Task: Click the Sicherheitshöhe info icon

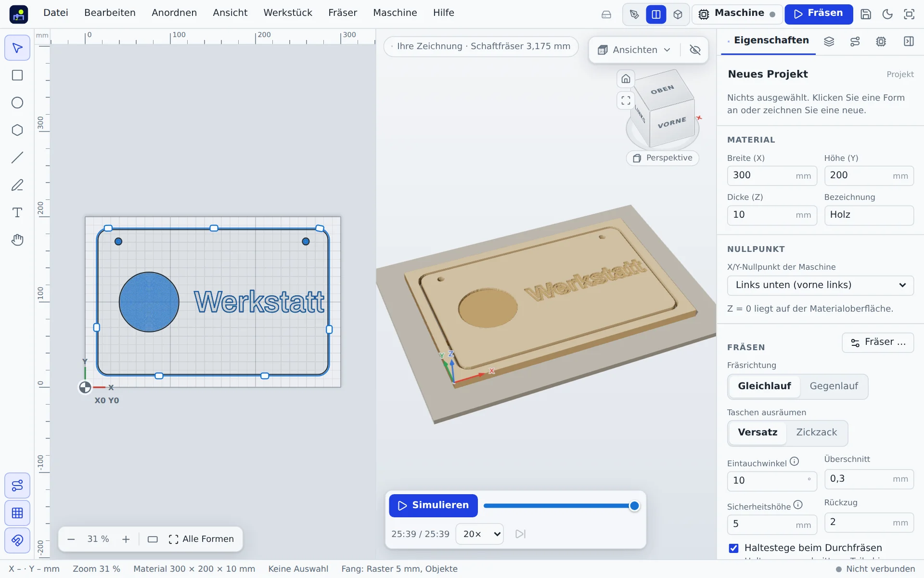Action: coord(798,505)
